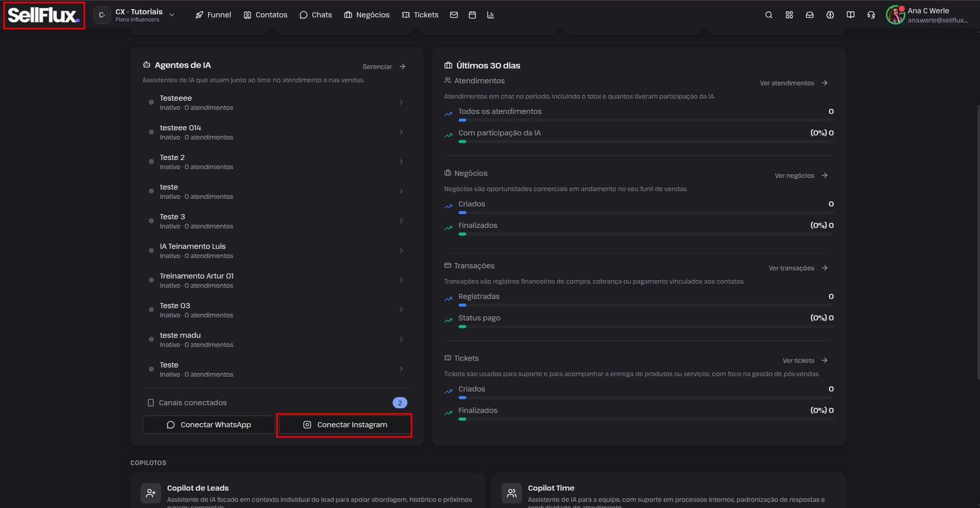Open the Funnel menu item

click(213, 15)
